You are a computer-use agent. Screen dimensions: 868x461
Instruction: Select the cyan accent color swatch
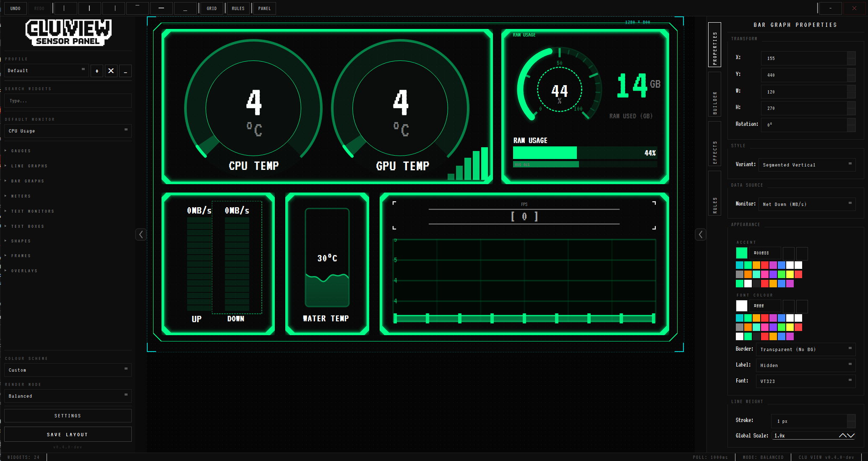click(x=739, y=265)
